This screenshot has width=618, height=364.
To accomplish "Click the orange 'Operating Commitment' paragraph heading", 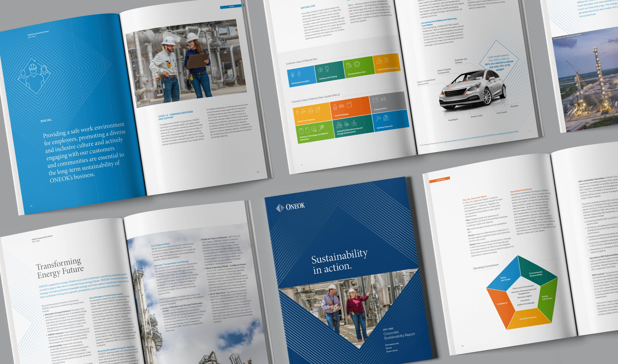I will pyautogui.click(x=521, y=191).
